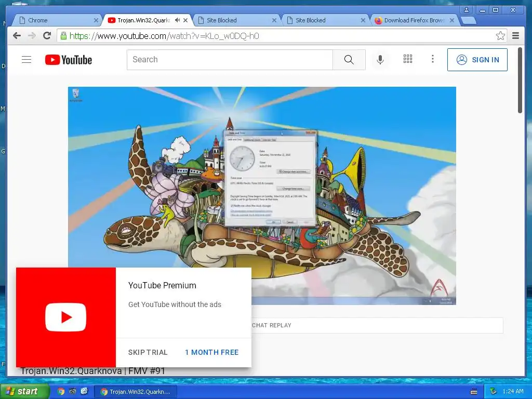Click the system tray notification icon
This screenshot has height=399, width=532.
(x=494, y=392)
